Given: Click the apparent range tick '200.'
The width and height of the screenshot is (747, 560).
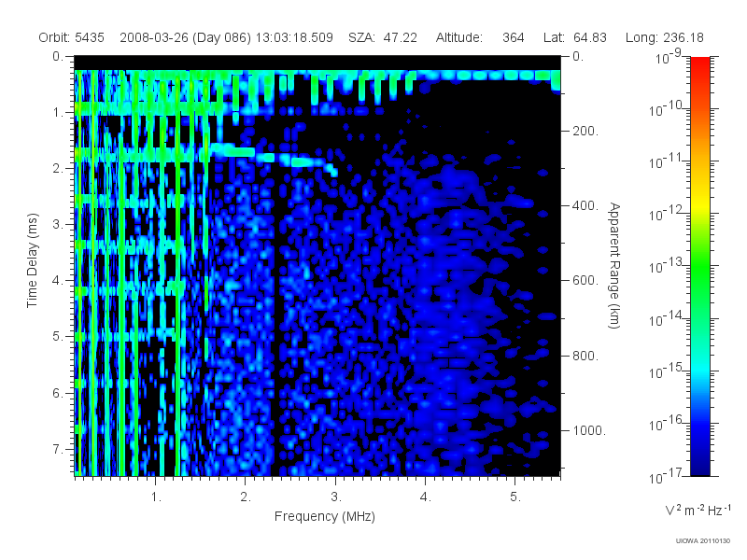Looking at the screenshot, I should click(585, 131).
